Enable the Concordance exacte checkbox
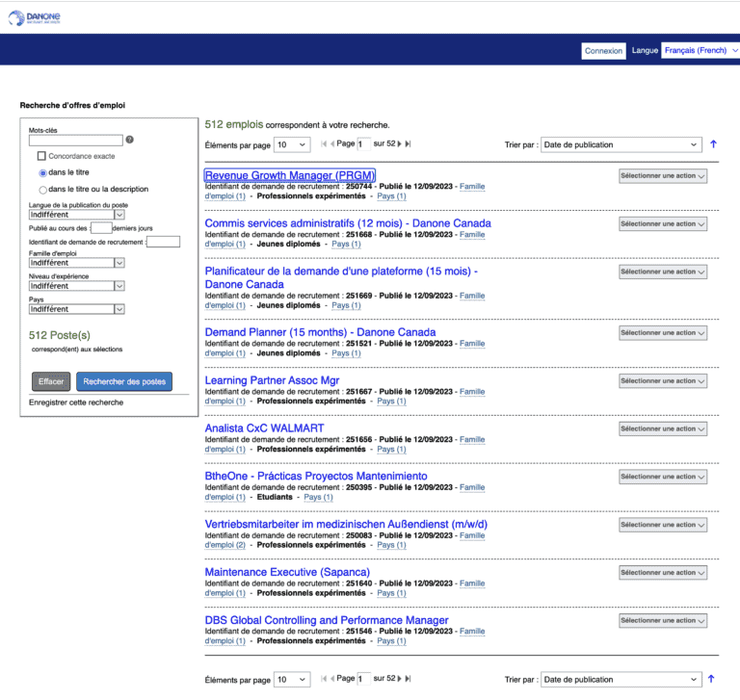This screenshot has width=740, height=700. (x=41, y=156)
